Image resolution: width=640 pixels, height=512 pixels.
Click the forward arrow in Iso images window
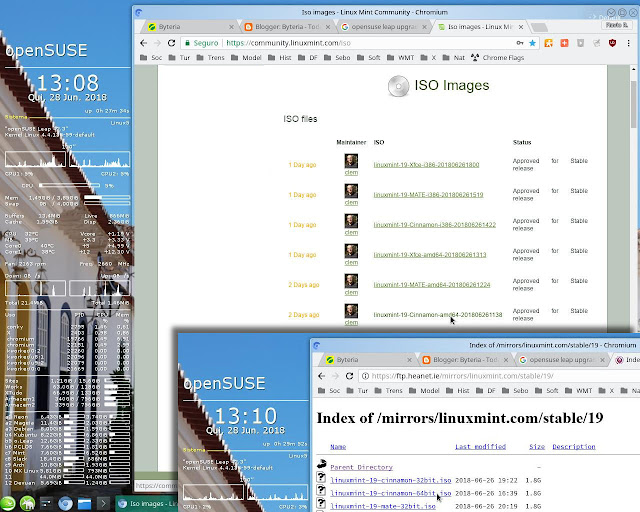coord(158,43)
